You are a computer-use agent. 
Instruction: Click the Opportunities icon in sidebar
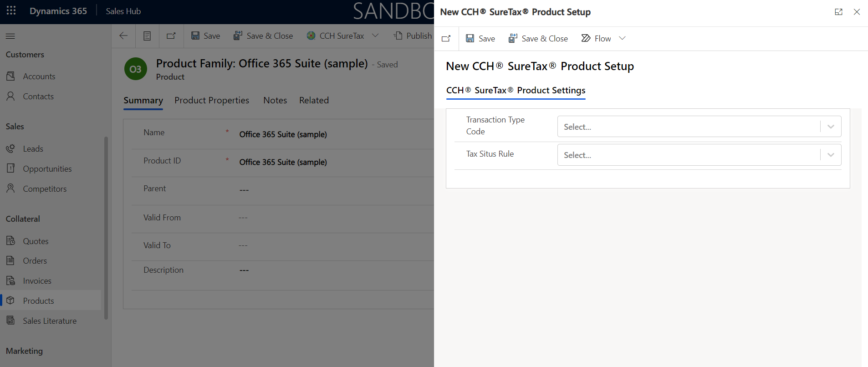pos(11,168)
